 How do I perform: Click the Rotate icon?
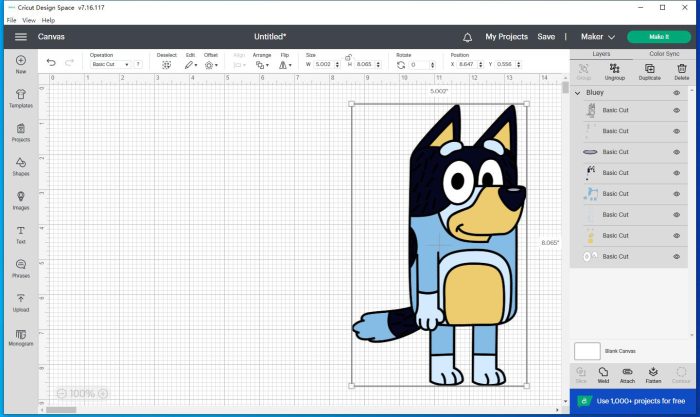pos(401,65)
